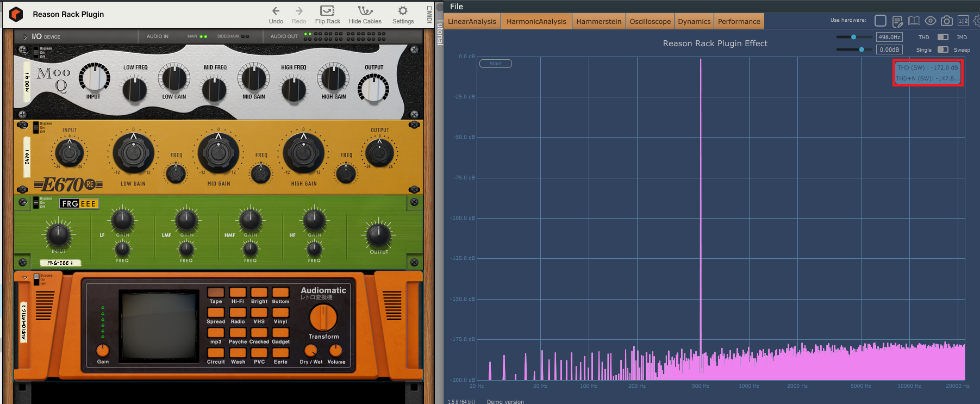Collapse the Audiomatic device with fold triangle
This screenshot has height=404, width=980.
tap(24, 278)
